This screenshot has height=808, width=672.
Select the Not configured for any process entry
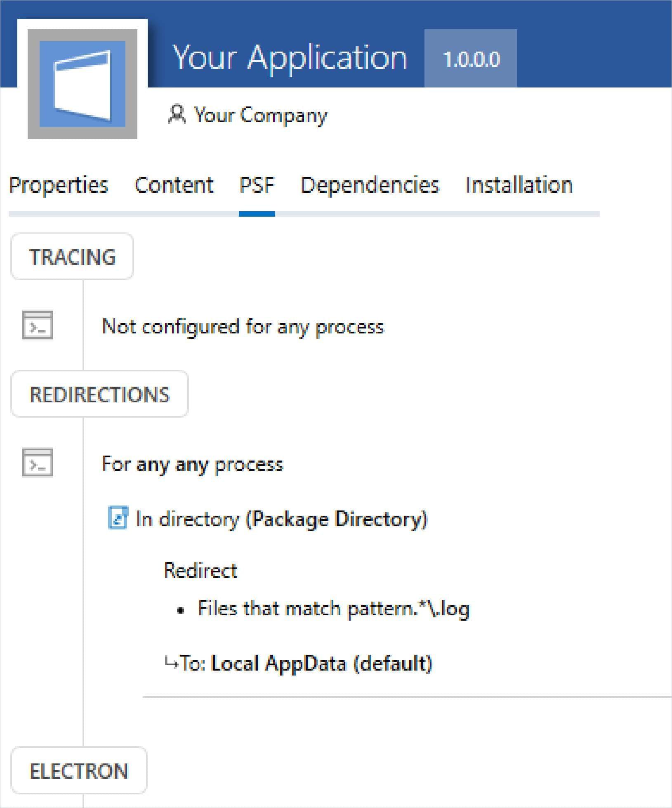243,326
